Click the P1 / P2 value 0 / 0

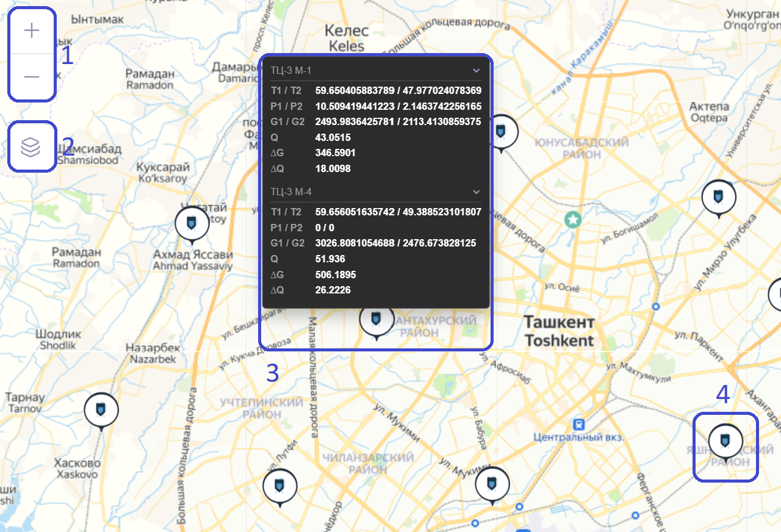point(325,228)
